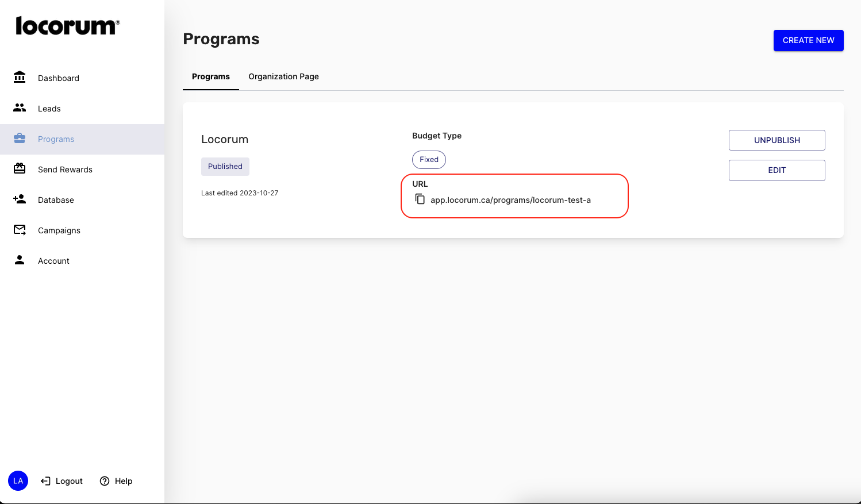This screenshot has width=861, height=504.
Task: Switch to the Organization Page tab
Action: (x=283, y=76)
